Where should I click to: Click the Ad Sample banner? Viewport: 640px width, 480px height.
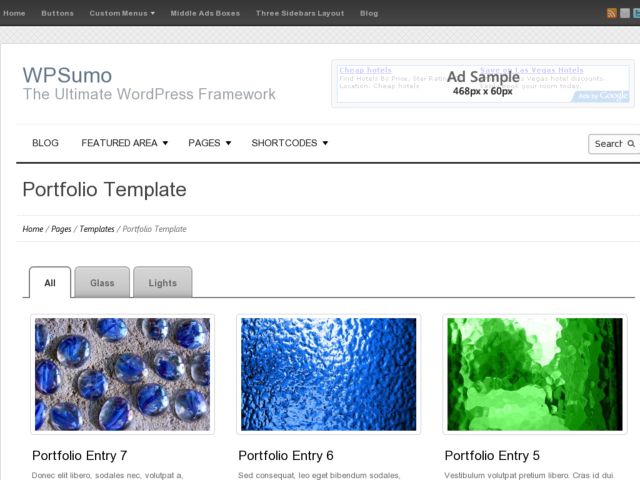tap(483, 84)
